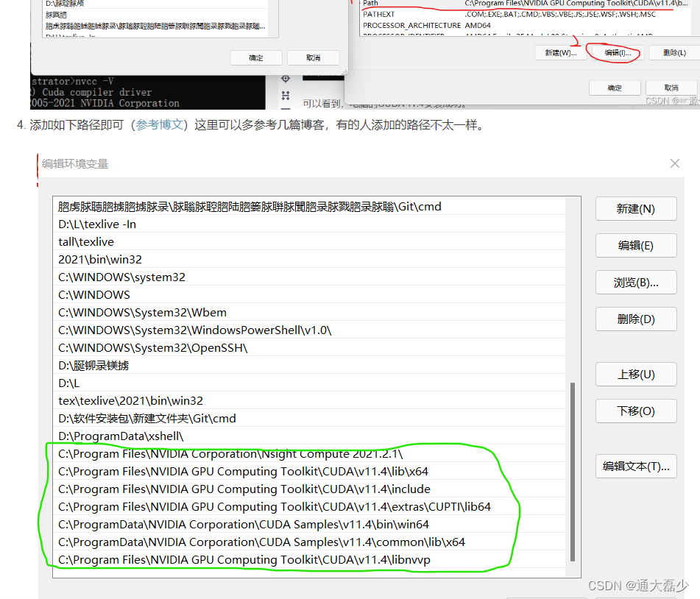Click the 上移(U) button to move path up
Screen dimensions: 700x599
(x=635, y=374)
